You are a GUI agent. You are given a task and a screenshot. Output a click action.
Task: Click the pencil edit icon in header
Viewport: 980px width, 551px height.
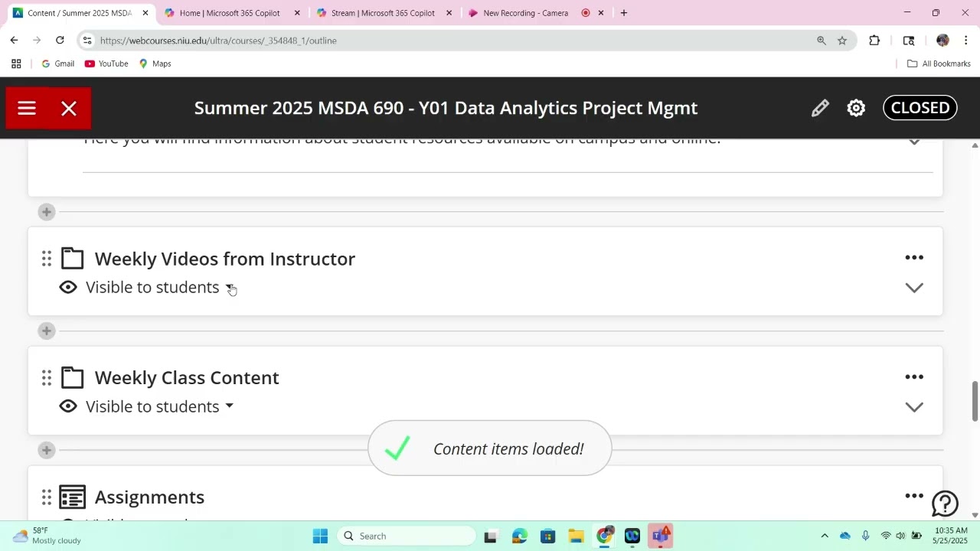point(820,108)
